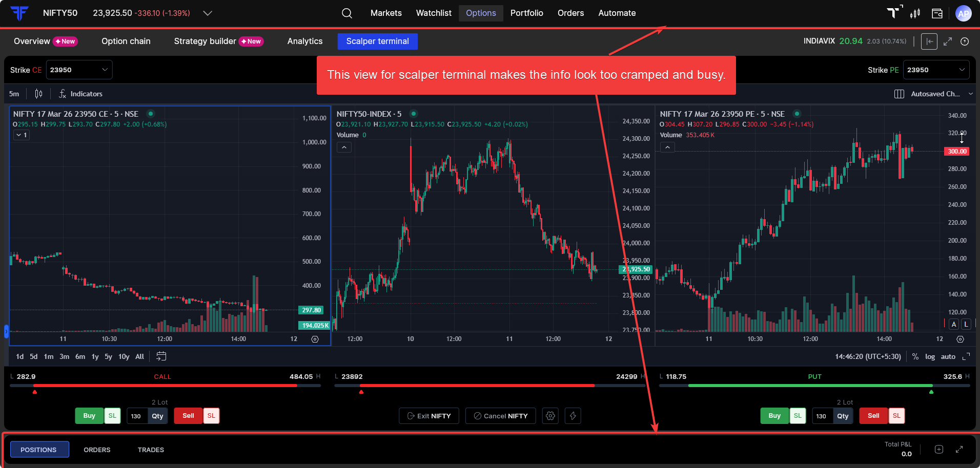Open the ORDERS tab
Image resolution: width=980 pixels, height=468 pixels.
(x=97, y=450)
